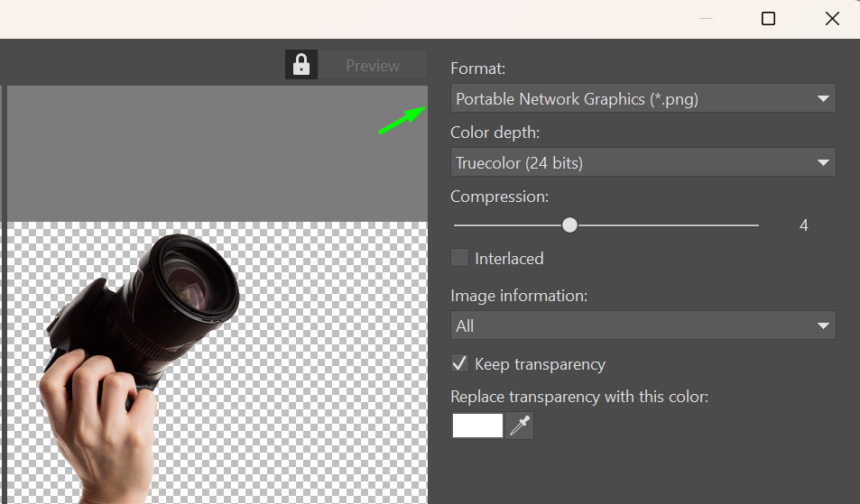Viewport: 860px width, 504px height.
Task: Click the preview lock icon
Action: 301,65
